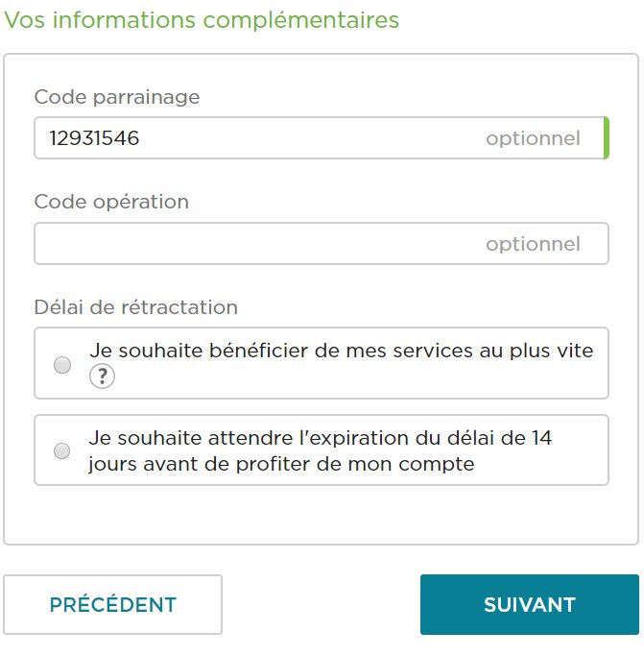Go back with the PRÉCÉDENT button
The width and height of the screenshot is (644, 656).
[x=112, y=605]
